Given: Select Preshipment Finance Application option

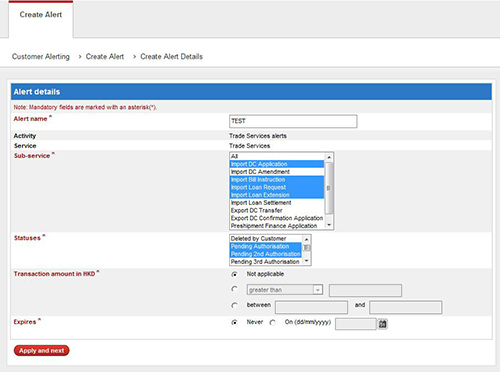Looking at the screenshot, I should coord(277,226).
